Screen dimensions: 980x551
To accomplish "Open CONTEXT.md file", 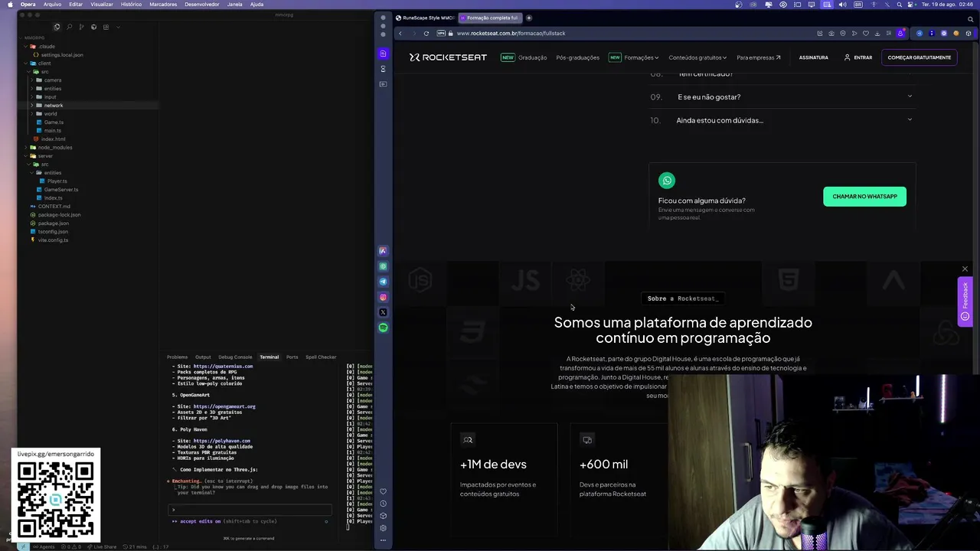I will pyautogui.click(x=54, y=206).
